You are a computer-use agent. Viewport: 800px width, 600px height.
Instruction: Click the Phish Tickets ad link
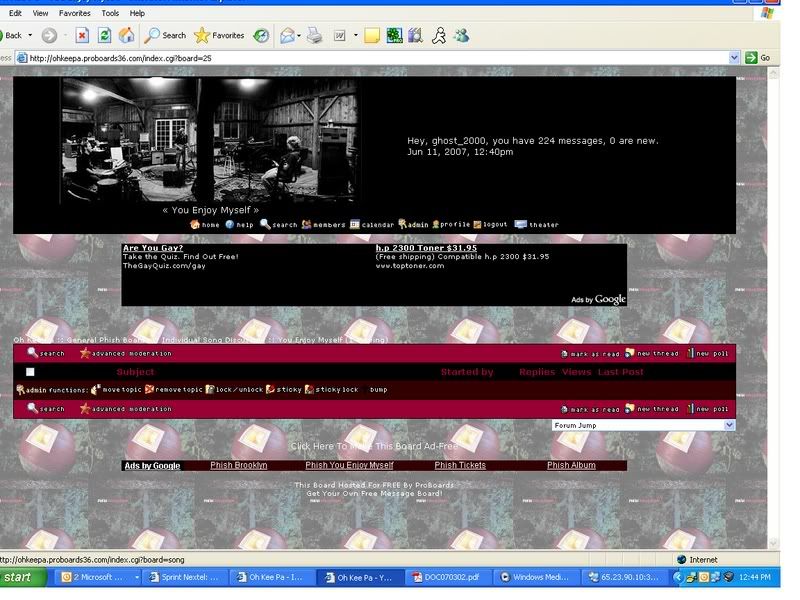point(460,465)
